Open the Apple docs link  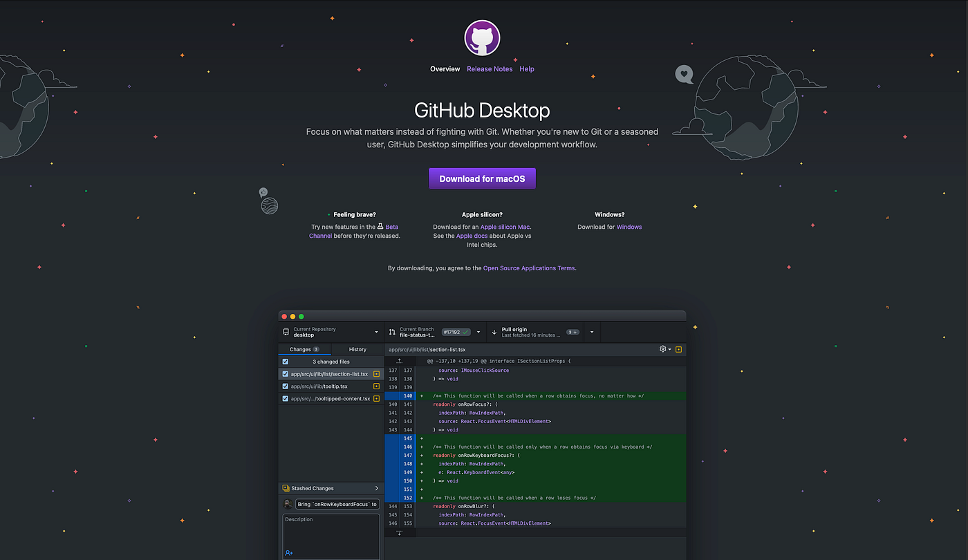pos(472,236)
